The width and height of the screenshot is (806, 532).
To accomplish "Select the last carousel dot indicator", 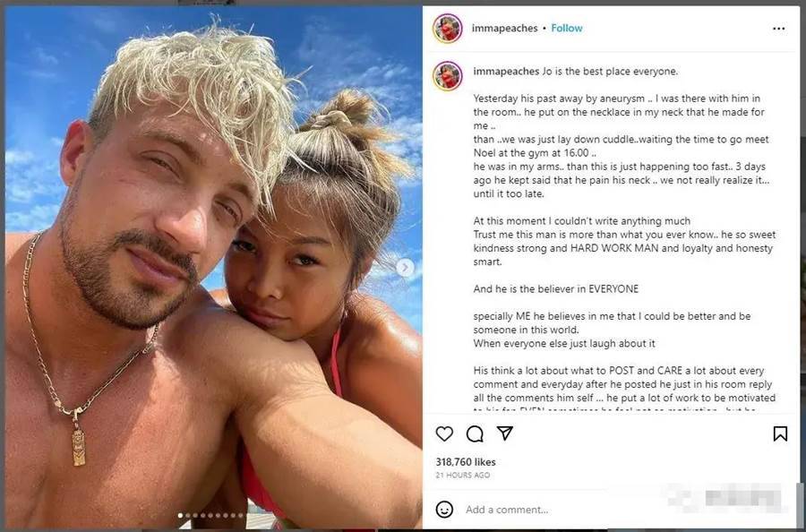I will pyautogui.click(x=241, y=516).
